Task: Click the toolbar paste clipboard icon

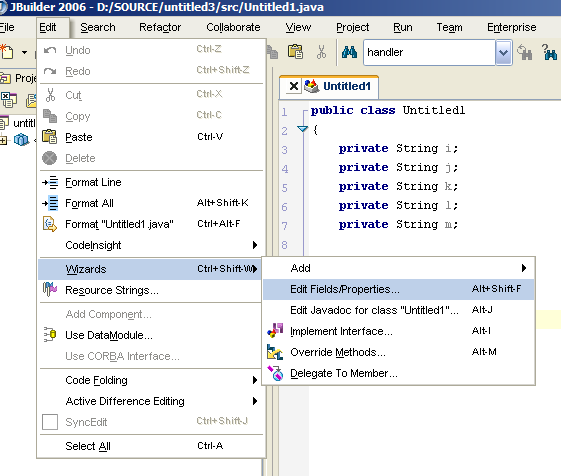Action: coord(296,52)
